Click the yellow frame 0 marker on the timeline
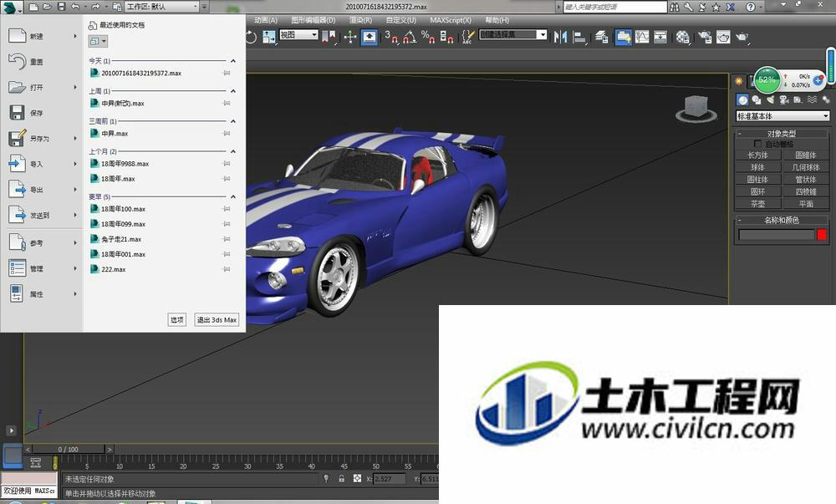This screenshot has height=504, width=836. [x=55, y=462]
